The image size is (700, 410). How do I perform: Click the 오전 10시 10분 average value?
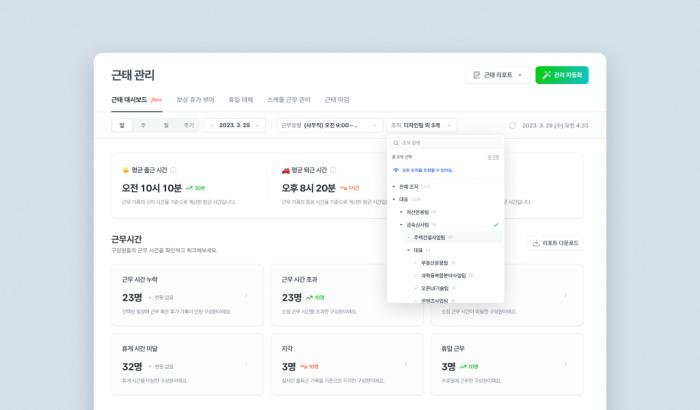152,188
